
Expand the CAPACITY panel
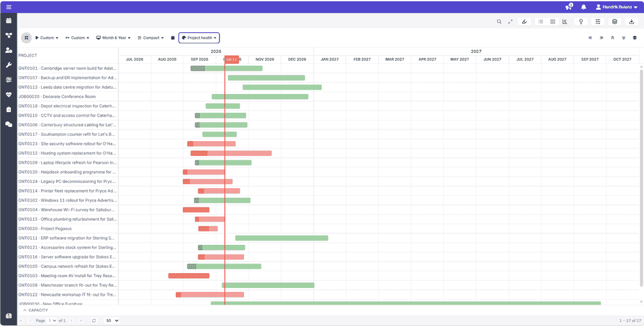tap(35, 310)
